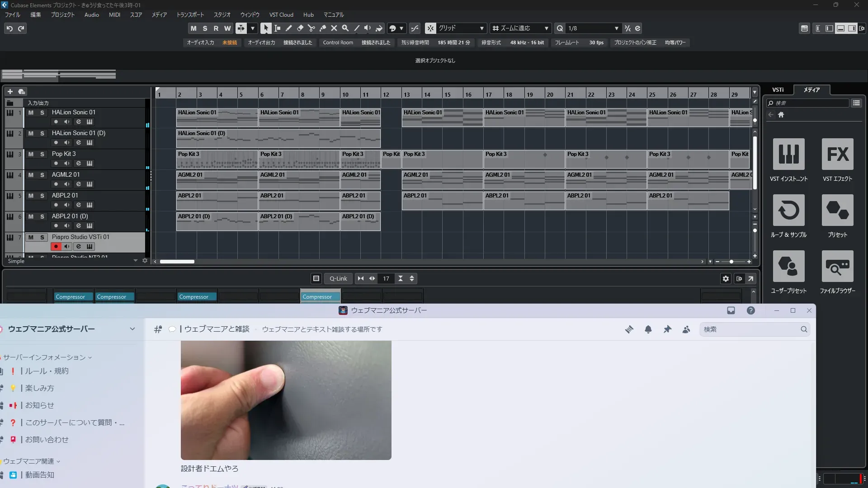The image size is (868, 488).
Task: Open the トランスポート menu
Action: coord(190,14)
